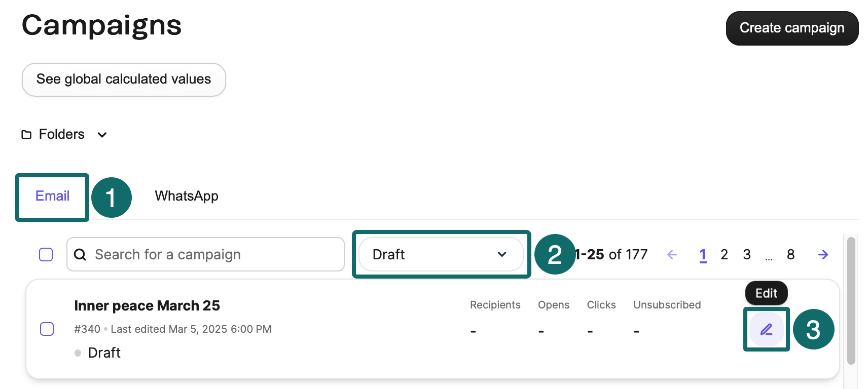Switch to the WhatsApp tab
The height and width of the screenshot is (389, 868).
187,196
